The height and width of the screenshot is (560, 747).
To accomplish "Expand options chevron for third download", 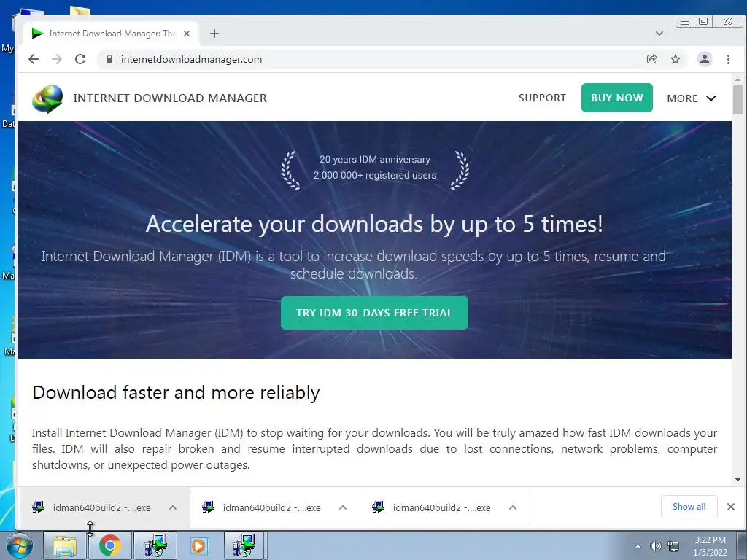I will tap(513, 507).
